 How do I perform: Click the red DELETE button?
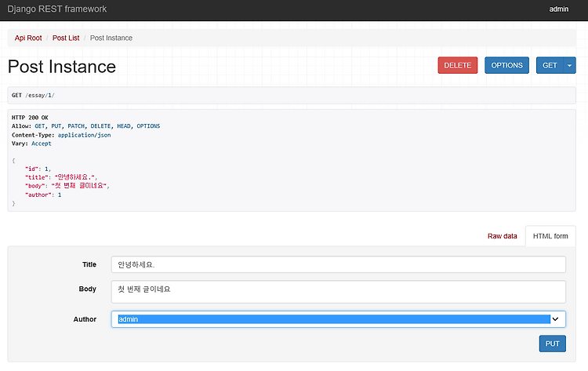tap(458, 65)
